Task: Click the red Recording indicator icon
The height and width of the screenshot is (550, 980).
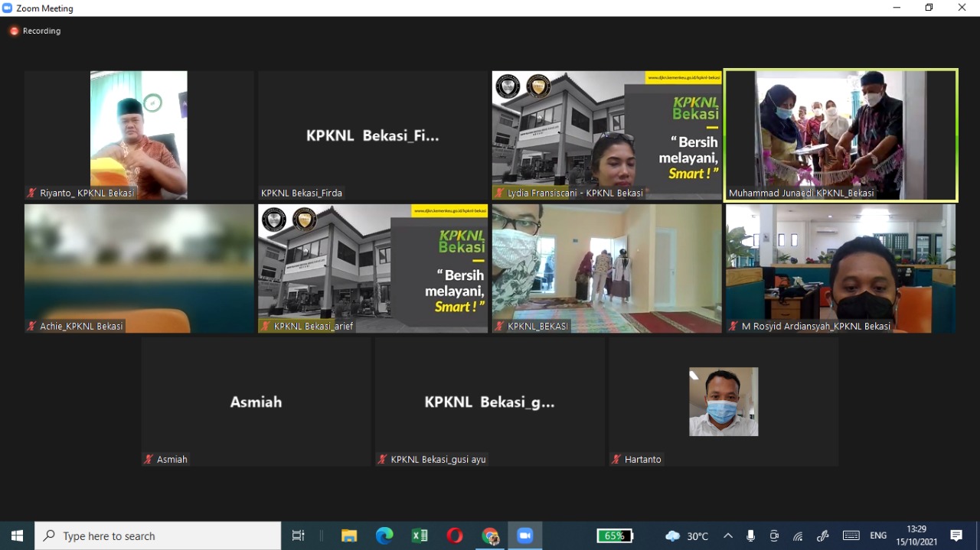Action: point(14,31)
